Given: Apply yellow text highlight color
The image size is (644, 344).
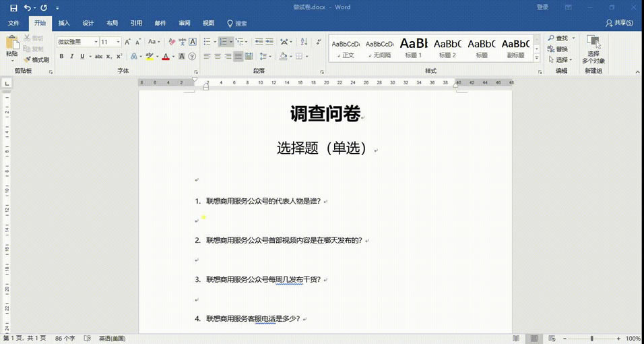Looking at the screenshot, I should pos(150,57).
